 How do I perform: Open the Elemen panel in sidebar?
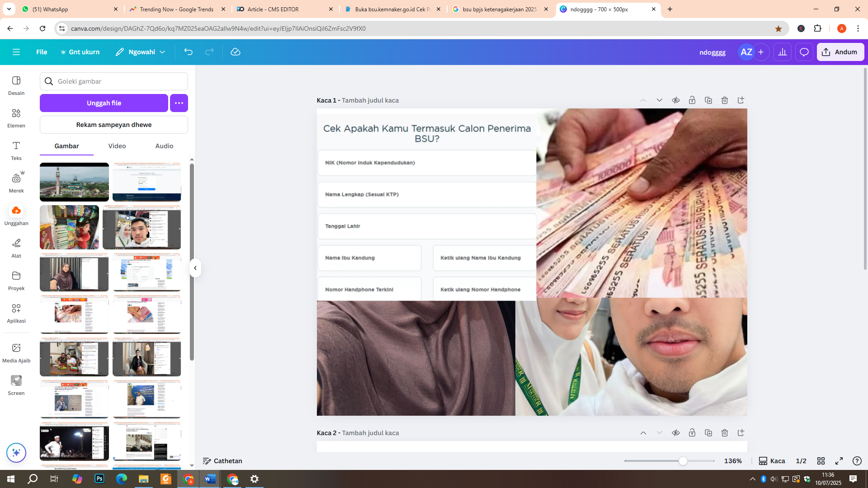[16, 118]
